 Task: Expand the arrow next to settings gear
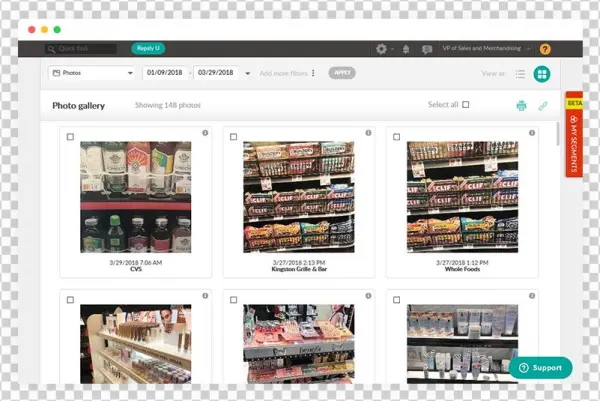pos(393,49)
